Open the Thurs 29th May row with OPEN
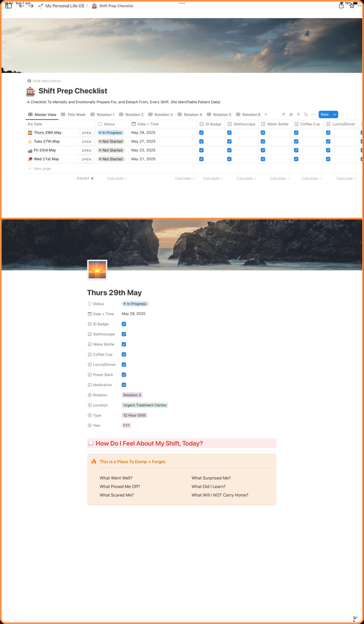 [x=86, y=133]
